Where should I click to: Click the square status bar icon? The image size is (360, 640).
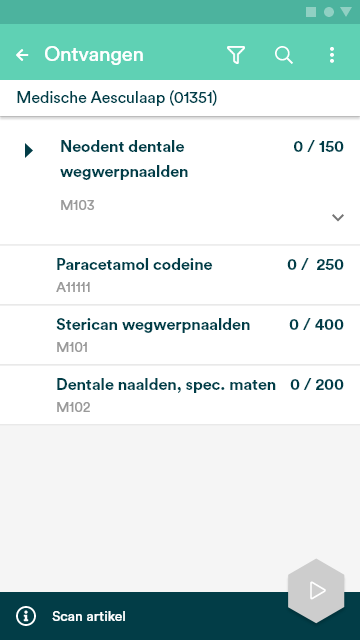click(x=311, y=12)
